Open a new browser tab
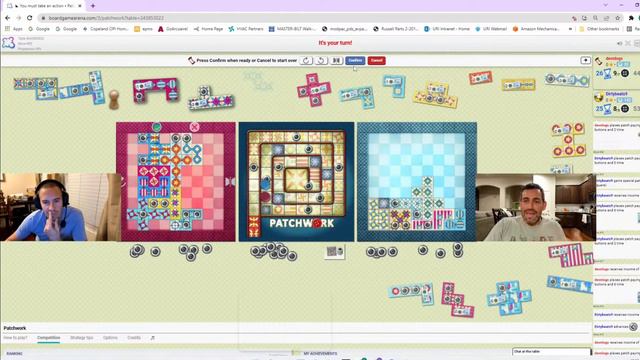Screen dimensions: 640x360 (x=93, y=6)
